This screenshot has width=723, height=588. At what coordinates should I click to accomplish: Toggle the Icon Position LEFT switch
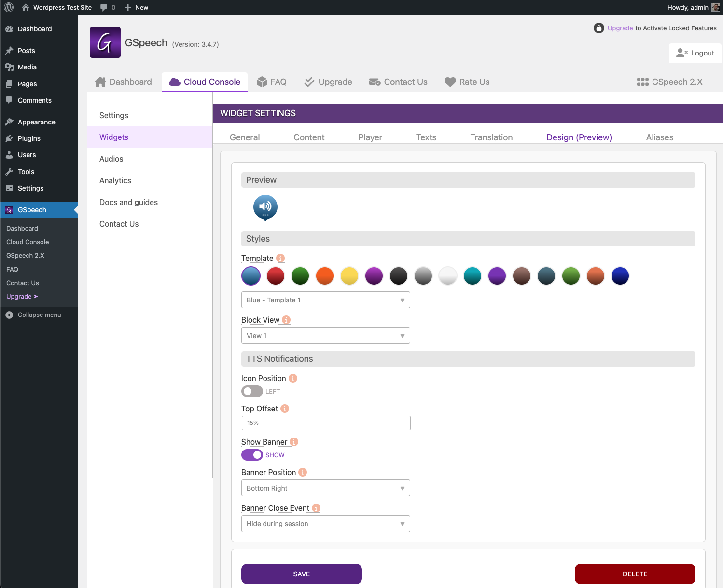252,391
